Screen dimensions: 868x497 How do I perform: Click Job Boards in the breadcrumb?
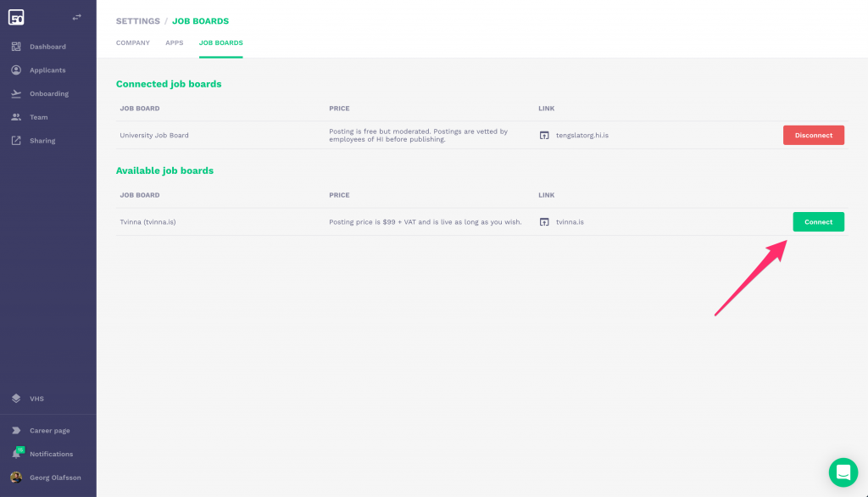(200, 21)
